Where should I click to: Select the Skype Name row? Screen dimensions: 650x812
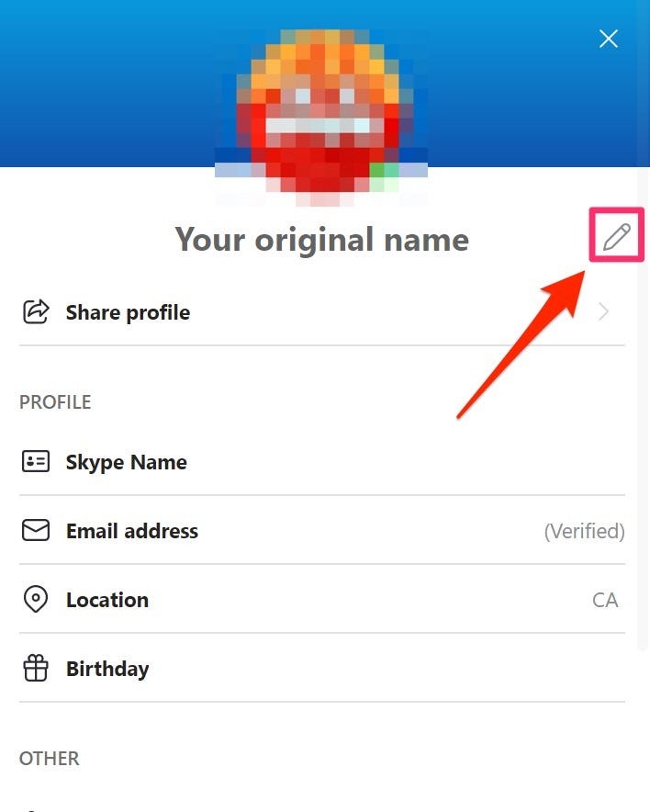126,462
